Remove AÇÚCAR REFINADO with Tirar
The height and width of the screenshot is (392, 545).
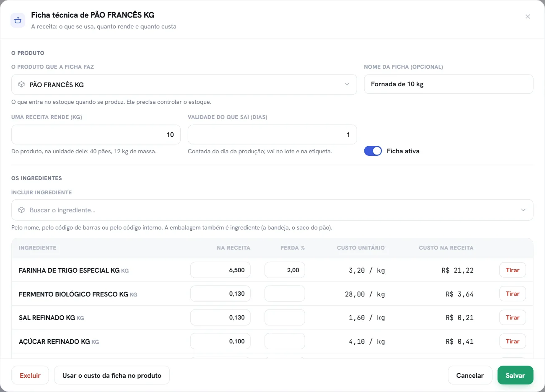pyautogui.click(x=513, y=341)
